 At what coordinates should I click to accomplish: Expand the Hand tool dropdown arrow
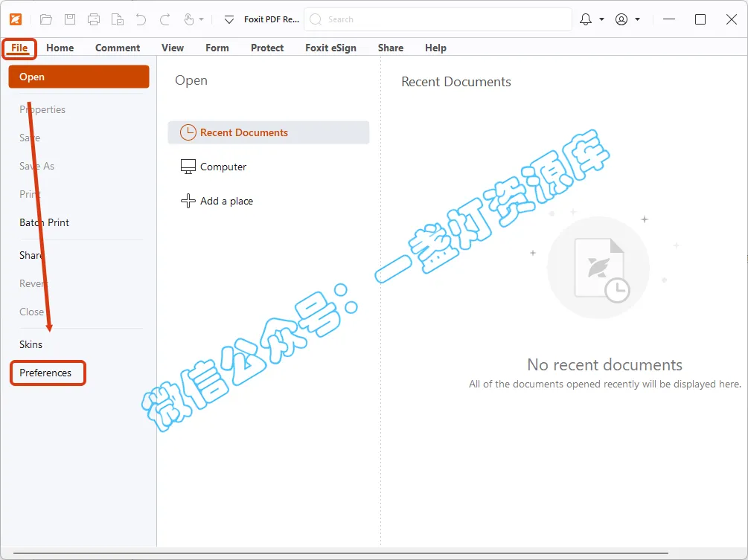(x=201, y=19)
